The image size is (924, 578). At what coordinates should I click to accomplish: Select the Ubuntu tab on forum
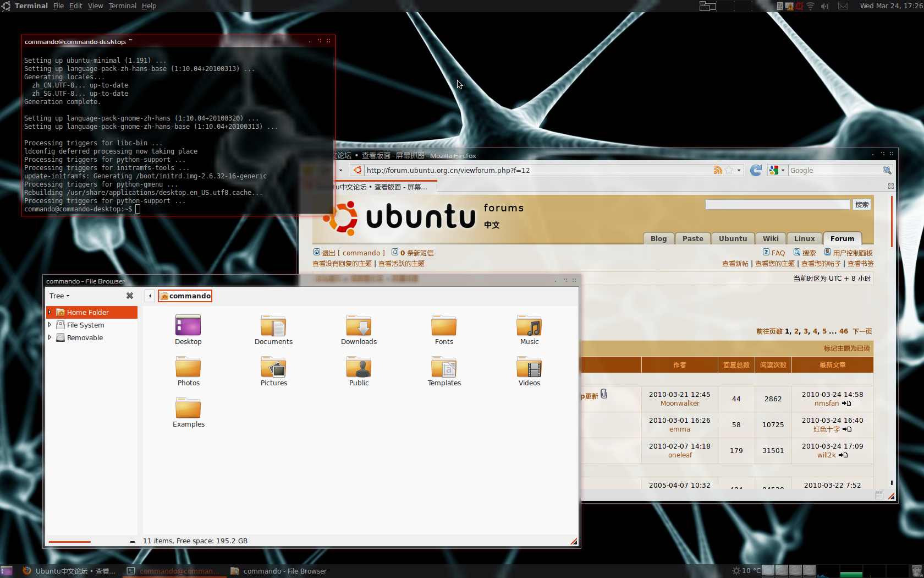pos(733,238)
